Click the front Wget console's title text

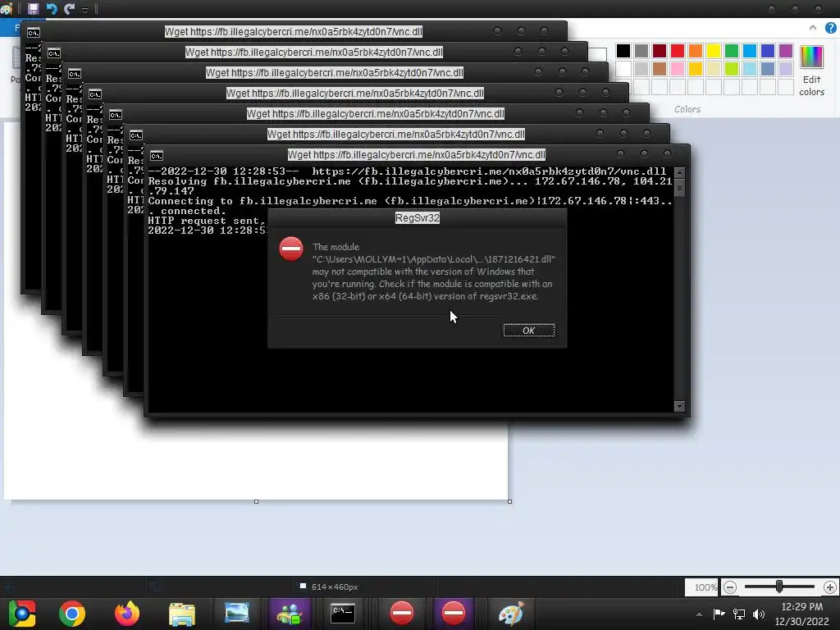(x=416, y=155)
